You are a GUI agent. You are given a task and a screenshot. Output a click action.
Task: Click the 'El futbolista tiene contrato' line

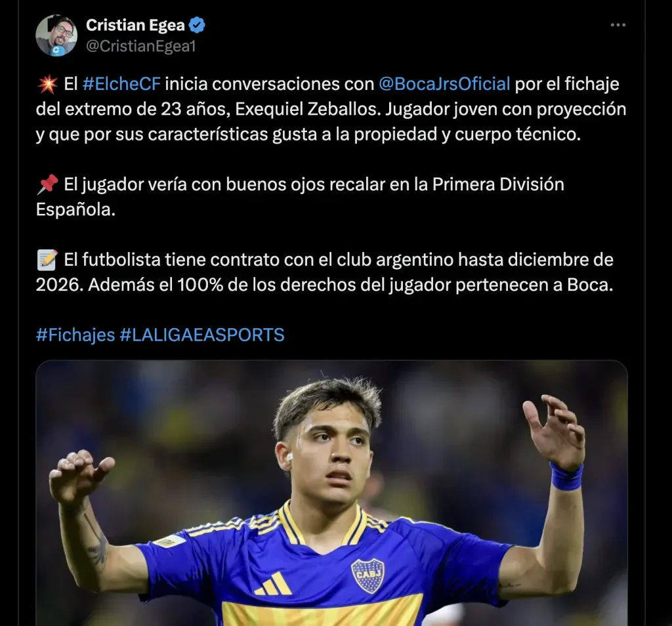324,272
